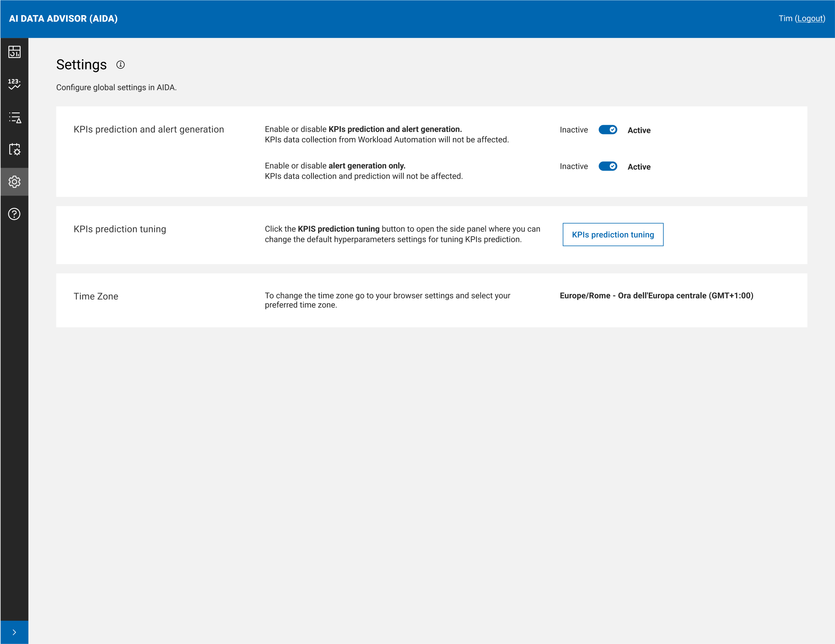
Task: Open the alerts list sidebar icon
Action: [14, 118]
